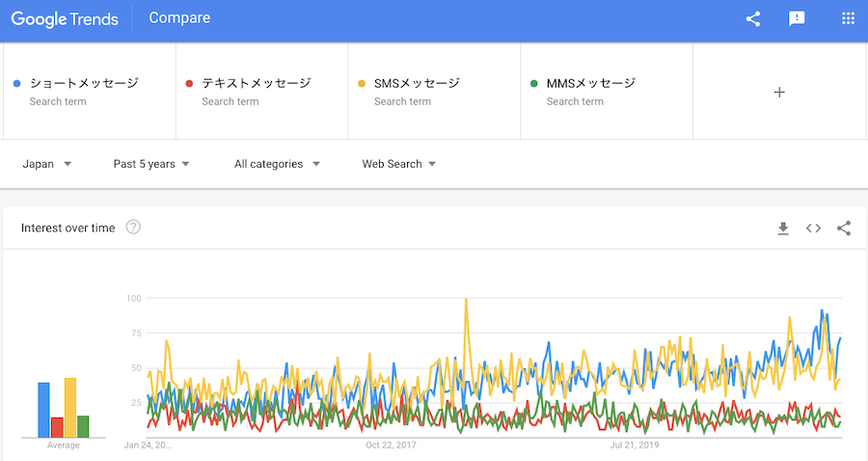
Task: Click the yellow average bar
Action: point(69,407)
